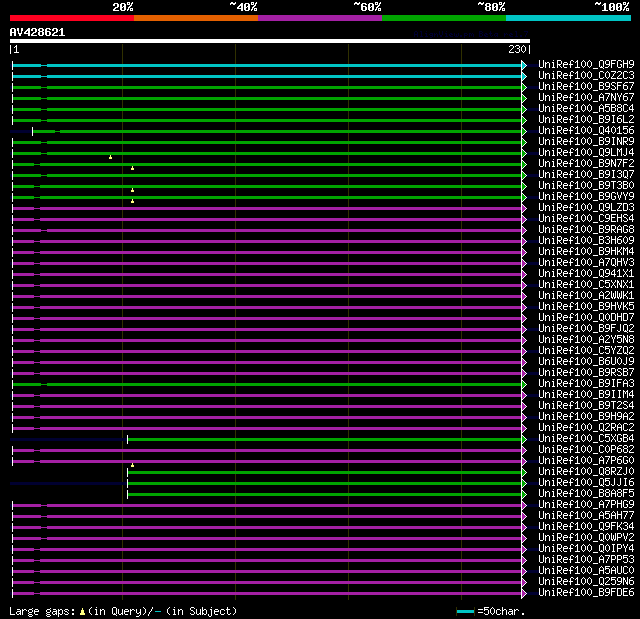This screenshot has width=640, height=619.
Task: Click the arrowhead at end of Q9FGH9 row
Action: pos(524,65)
